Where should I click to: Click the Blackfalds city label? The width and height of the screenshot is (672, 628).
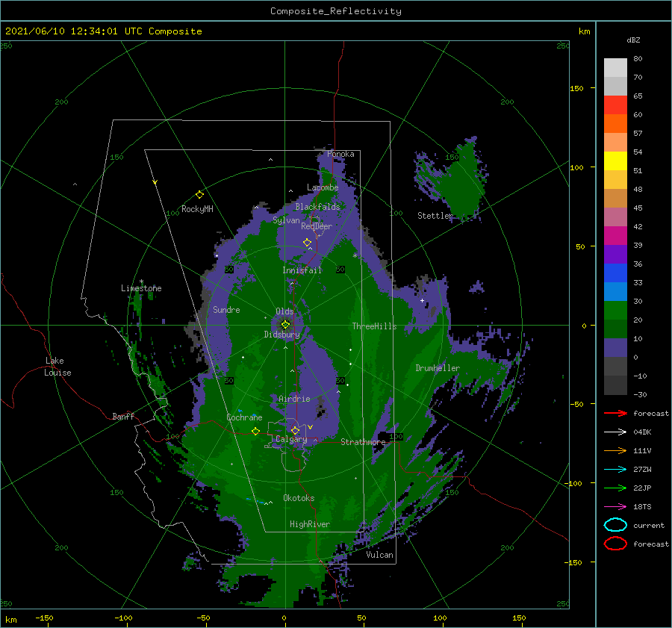pos(317,207)
